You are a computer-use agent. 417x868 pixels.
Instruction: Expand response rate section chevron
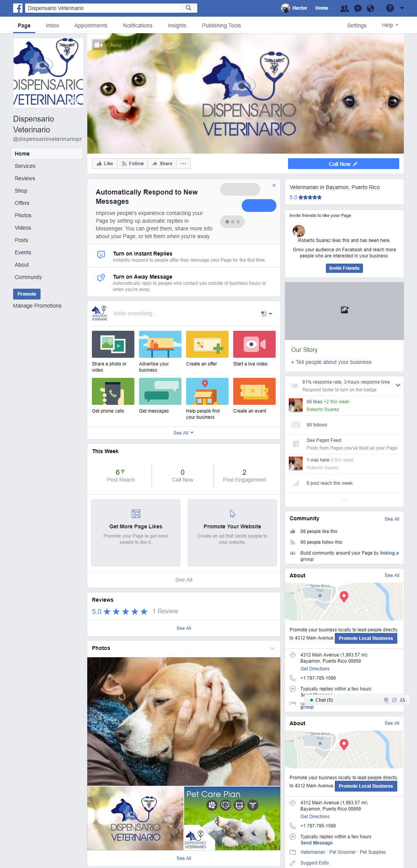coord(398,385)
